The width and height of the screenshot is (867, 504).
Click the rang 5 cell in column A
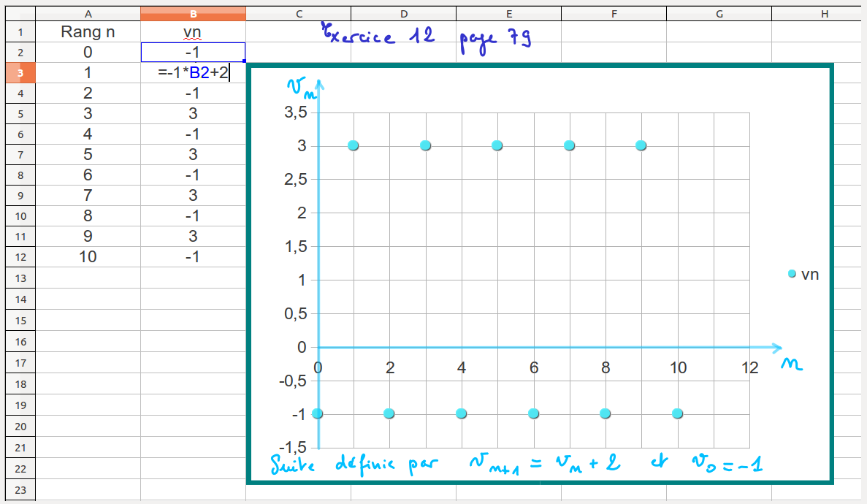pyautogui.click(x=88, y=155)
